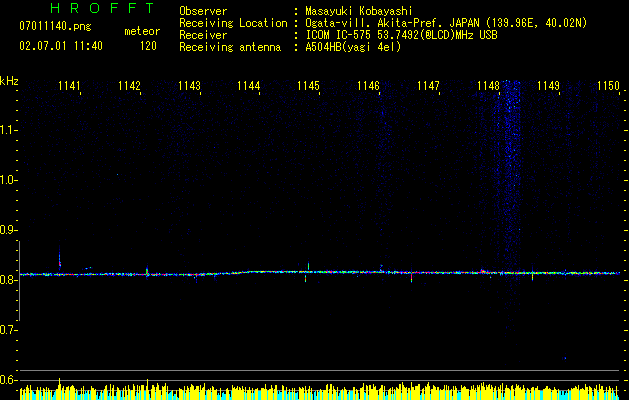
Task: Click the yellow signal level bar graph
Action: pos(320,390)
